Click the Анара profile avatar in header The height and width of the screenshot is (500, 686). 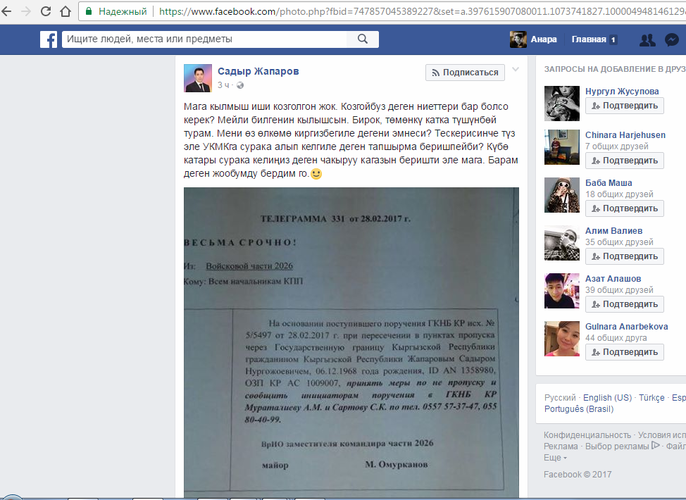click(x=519, y=40)
